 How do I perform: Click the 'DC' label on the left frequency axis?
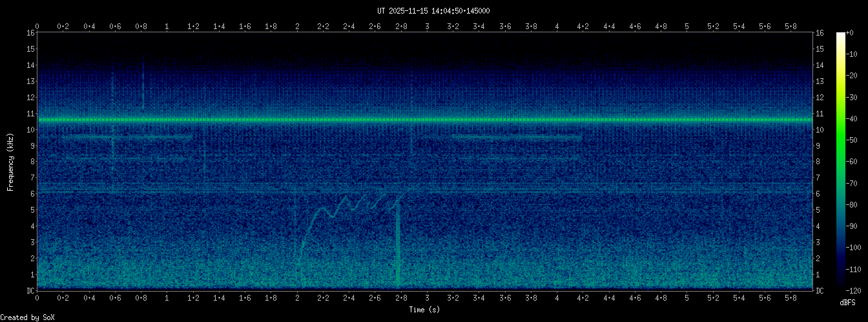coord(30,290)
